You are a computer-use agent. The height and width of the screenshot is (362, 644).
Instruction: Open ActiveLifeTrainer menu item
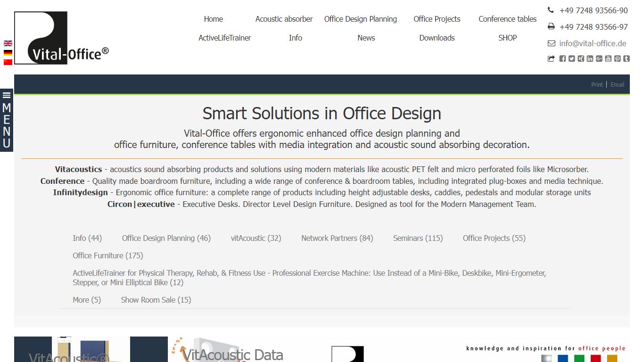225,38
